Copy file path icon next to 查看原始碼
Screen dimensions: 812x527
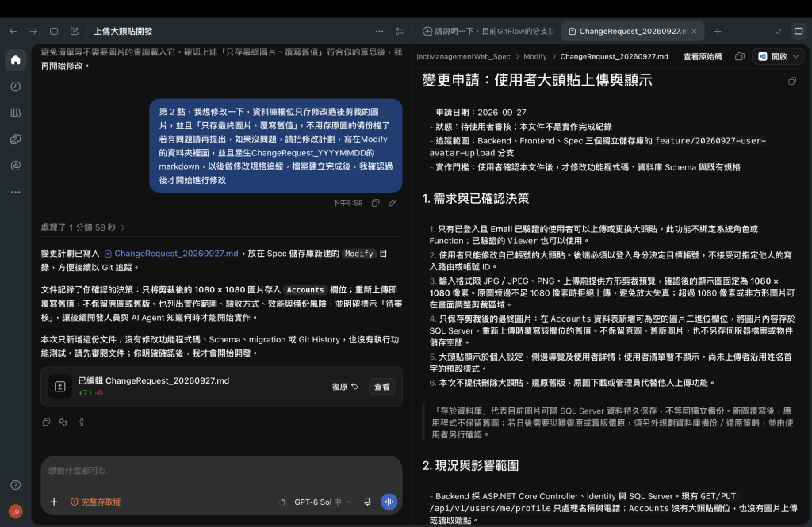[x=740, y=56]
